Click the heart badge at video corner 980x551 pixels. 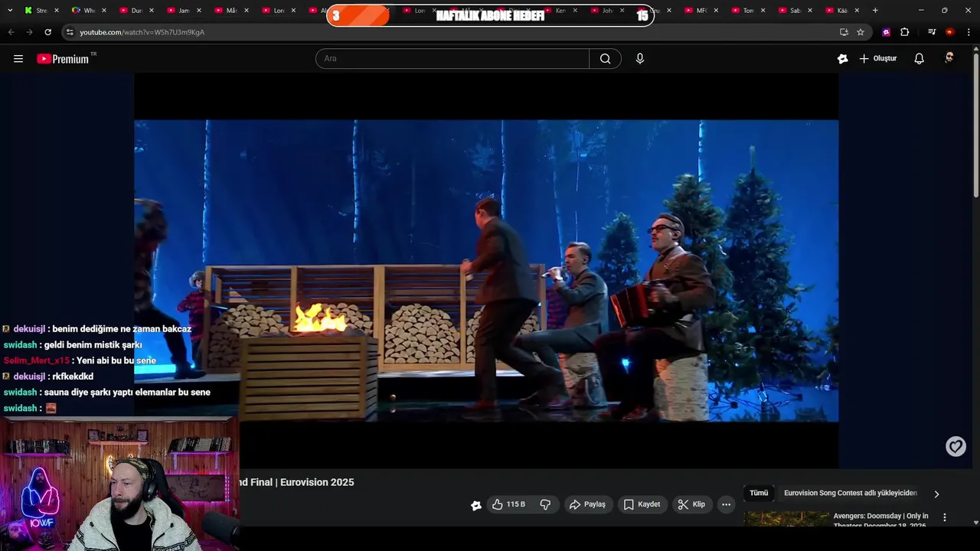pyautogui.click(x=955, y=446)
